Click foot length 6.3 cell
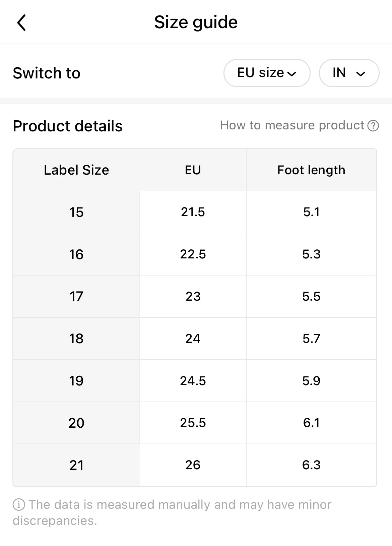The image size is (392, 546). [311, 465]
